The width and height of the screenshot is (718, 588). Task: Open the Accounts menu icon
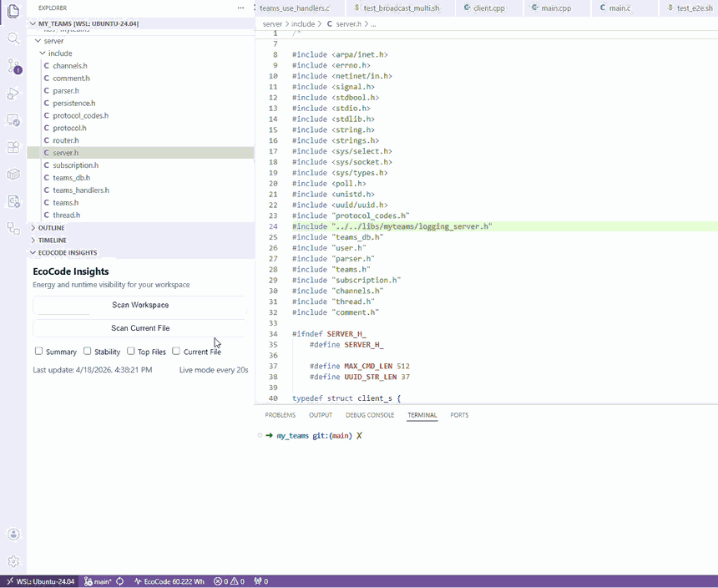[x=13, y=534]
